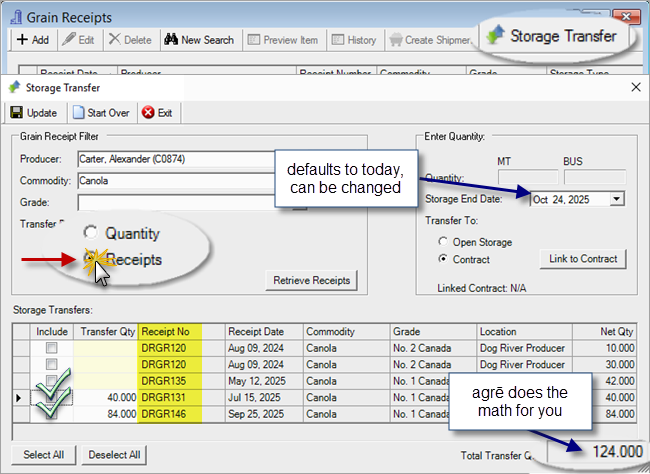
Task: Click Retrieve Receipts button
Action: [x=311, y=280]
